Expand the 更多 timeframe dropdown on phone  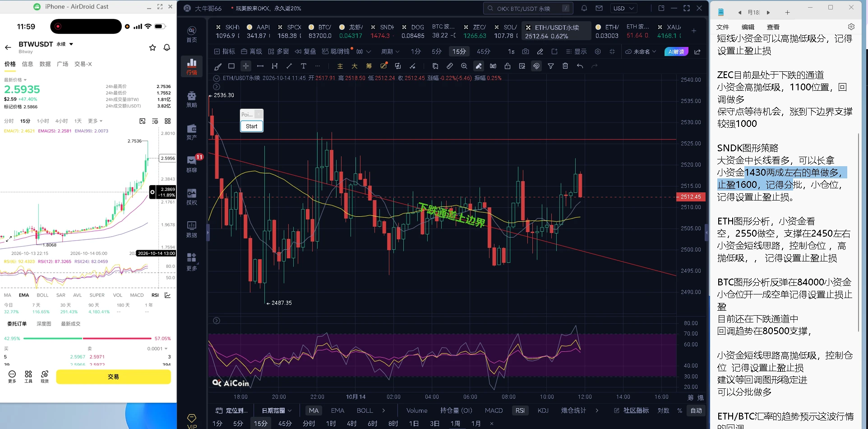point(96,121)
